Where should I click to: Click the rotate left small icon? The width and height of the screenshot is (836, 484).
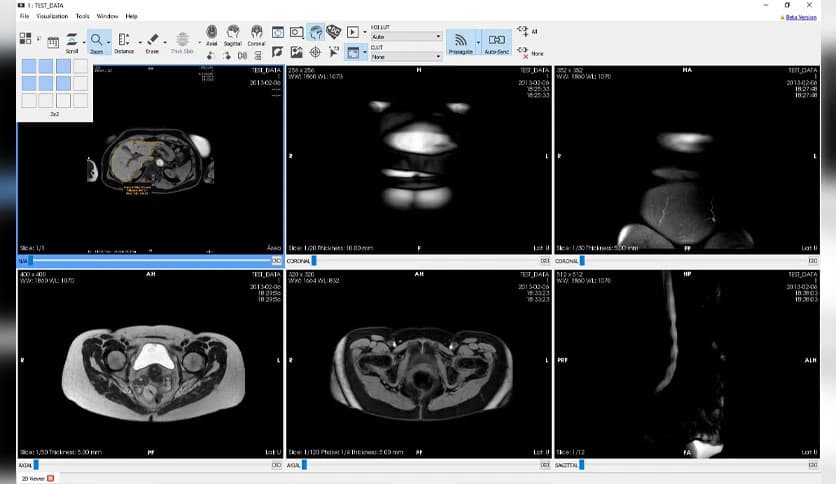click(x=211, y=55)
